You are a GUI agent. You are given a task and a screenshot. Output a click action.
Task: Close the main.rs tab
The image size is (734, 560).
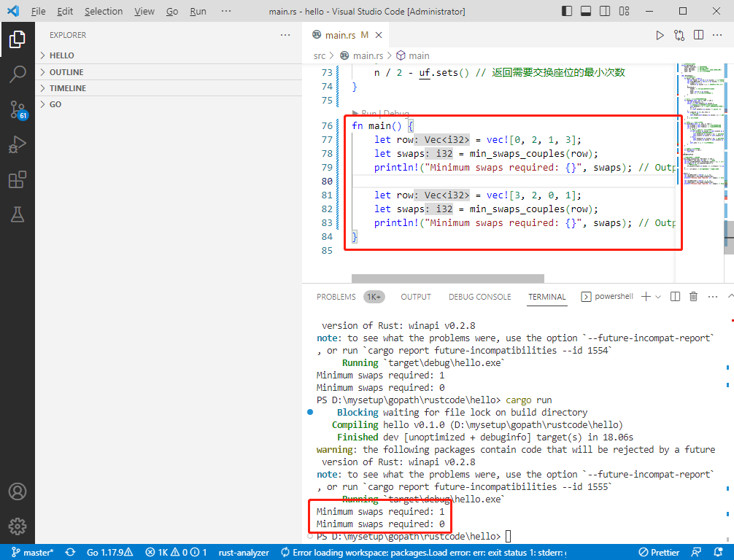click(x=379, y=35)
